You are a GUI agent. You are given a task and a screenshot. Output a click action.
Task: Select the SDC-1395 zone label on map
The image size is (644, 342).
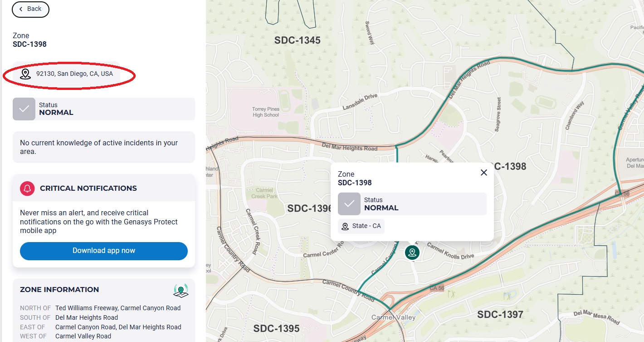[x=276, y=328]
